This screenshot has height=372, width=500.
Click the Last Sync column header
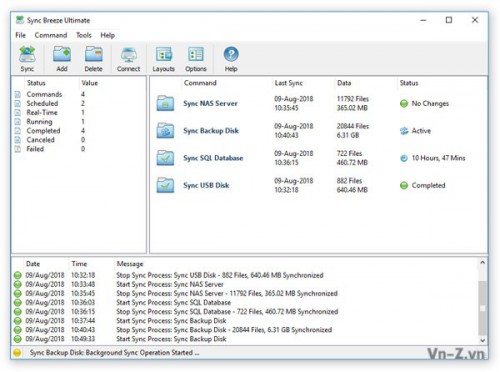(289, 83)
